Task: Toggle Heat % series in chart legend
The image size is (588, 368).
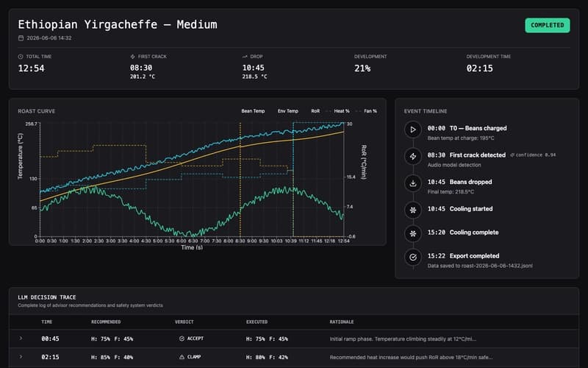Action: click(x=339, y=111)
